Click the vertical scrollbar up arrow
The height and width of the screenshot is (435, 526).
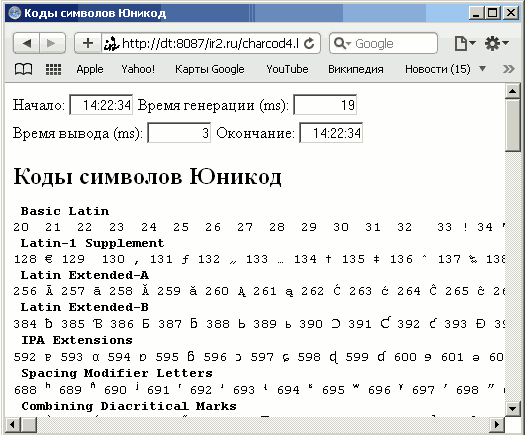coord(512,91)
